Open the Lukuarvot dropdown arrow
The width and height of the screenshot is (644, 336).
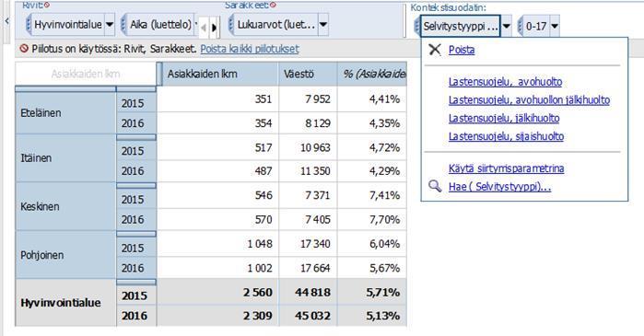(x=323, y=25)
